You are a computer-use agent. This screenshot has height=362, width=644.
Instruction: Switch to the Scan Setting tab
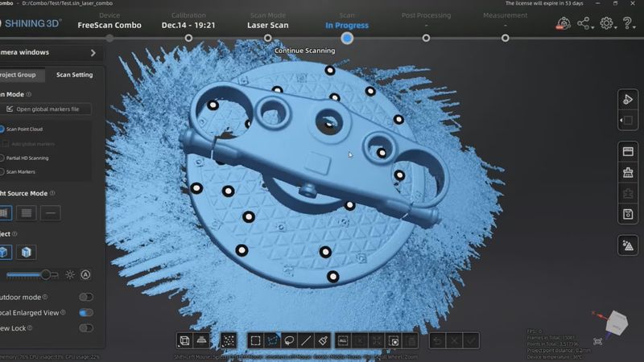(74, 75)
